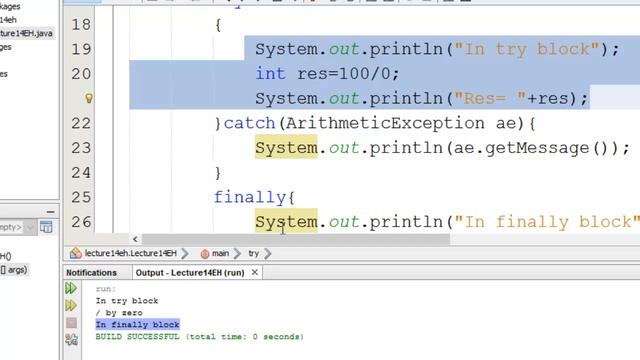This screenshot has height=360, width=640.
Task: Click "int res=100/0;" code line
Action: point(327,74)
